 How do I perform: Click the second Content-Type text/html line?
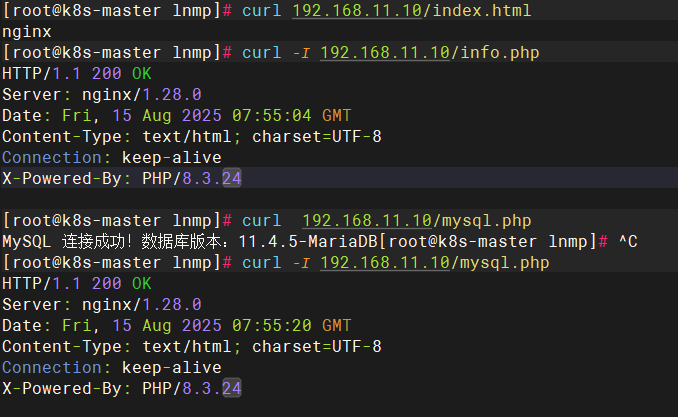(x=192, y=346)
